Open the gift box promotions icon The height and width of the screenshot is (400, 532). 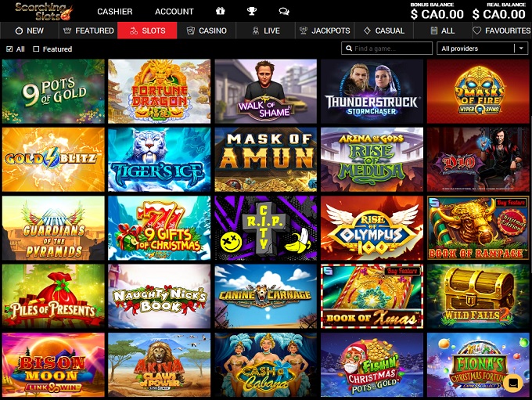220,11
